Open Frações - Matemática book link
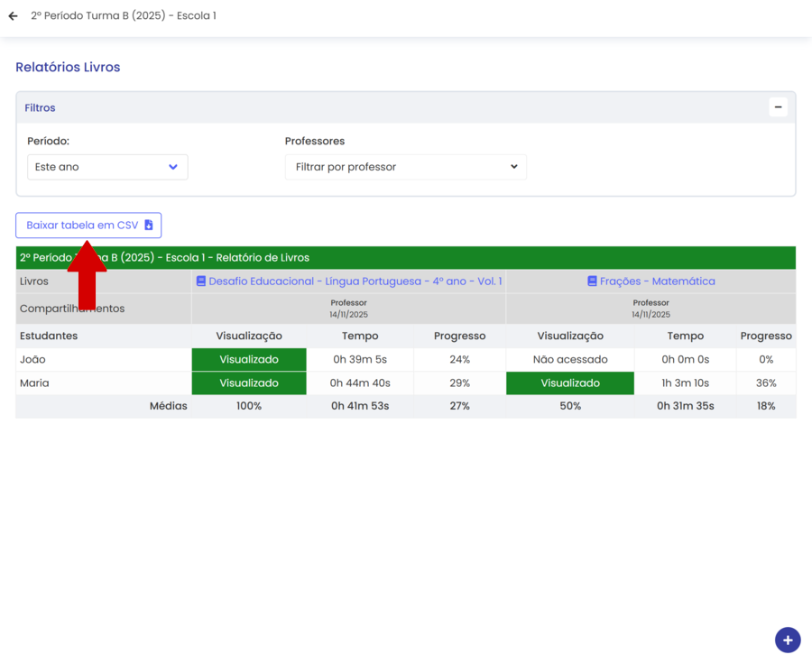 (657, 281)
